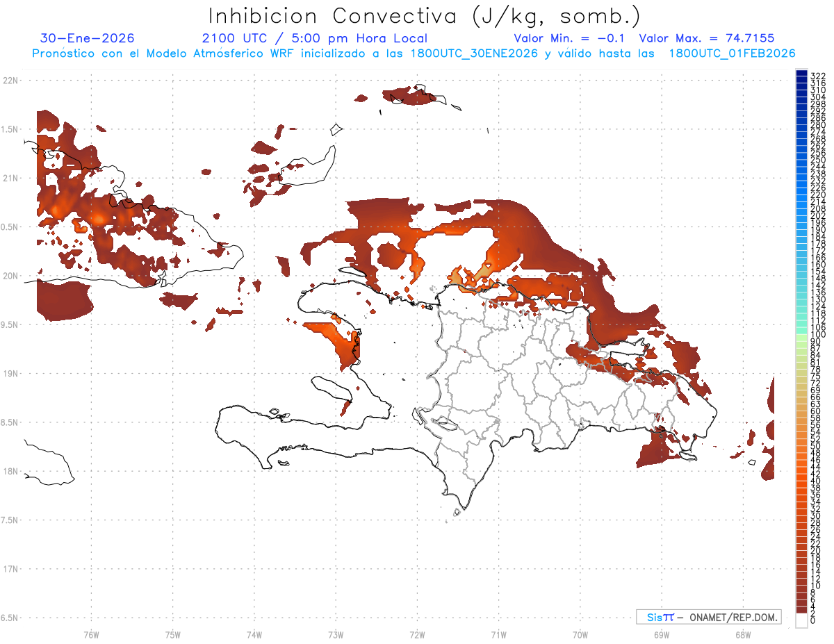This screenshot has height=644, width=834.
Task: Click the '17N' latitude label
Action: pyautogui.click(x=10, y=569)
